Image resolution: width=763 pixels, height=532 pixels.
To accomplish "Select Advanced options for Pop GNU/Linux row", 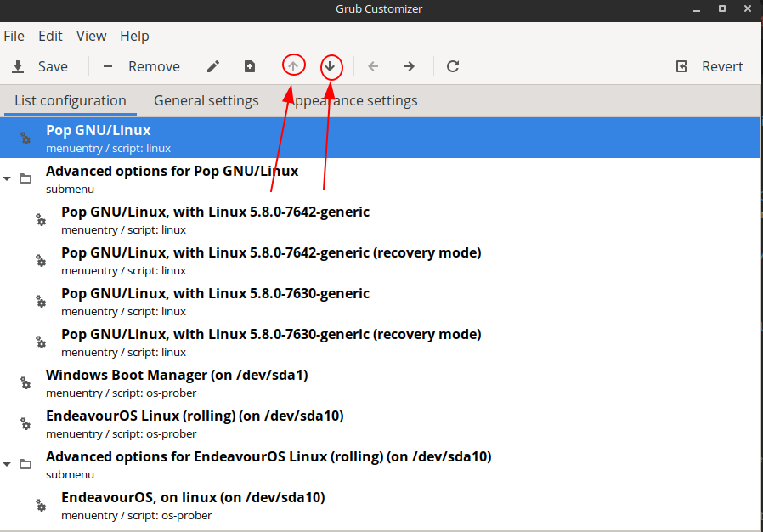I will coord(380,178).
